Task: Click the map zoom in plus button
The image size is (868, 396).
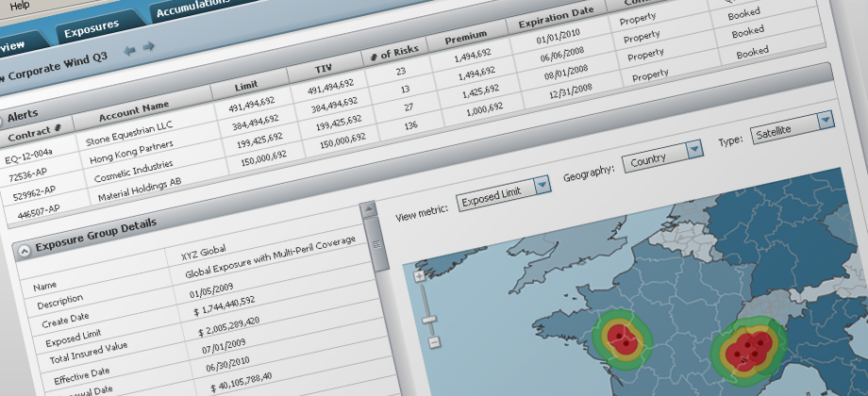Action: (418, 276)
